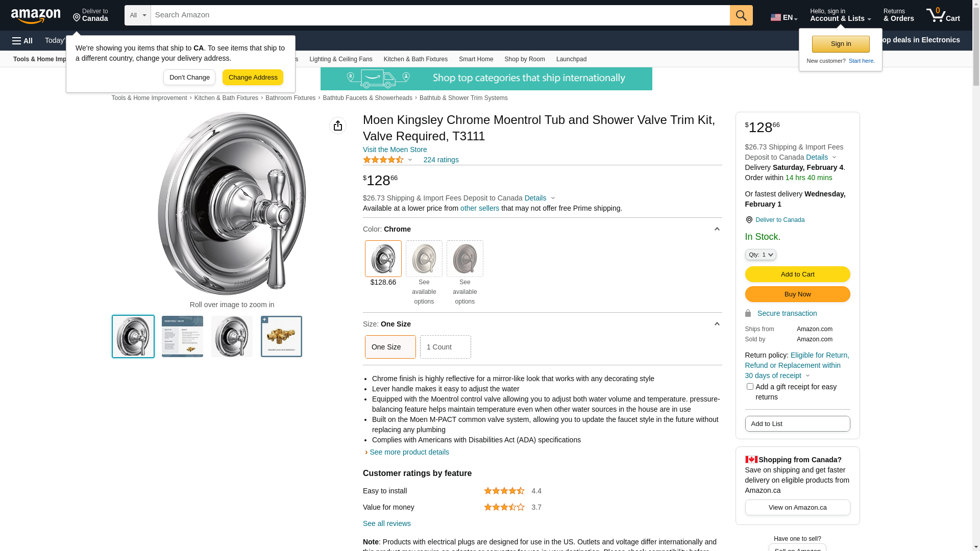This screenshot has width=980, height=551.
Task: Open the EN language flag selector
Action: [x=783, y=17]
